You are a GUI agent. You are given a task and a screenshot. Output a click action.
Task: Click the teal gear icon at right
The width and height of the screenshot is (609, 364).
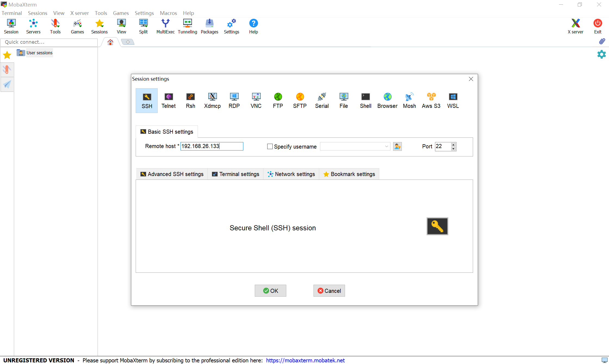pos(601,54)
